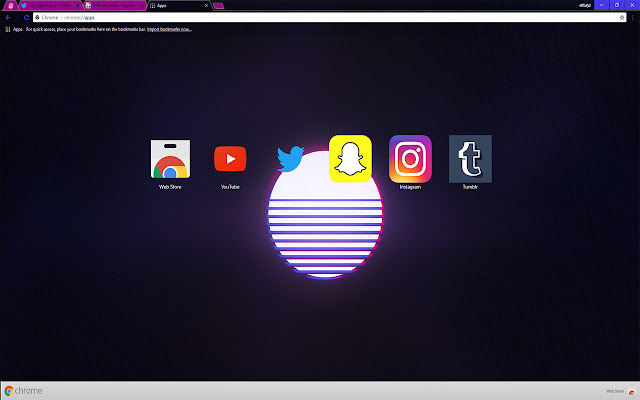The image size is (640, 400).
Task: Click the chrome logo in bottom bar
Action: click(x=23, y=391)
